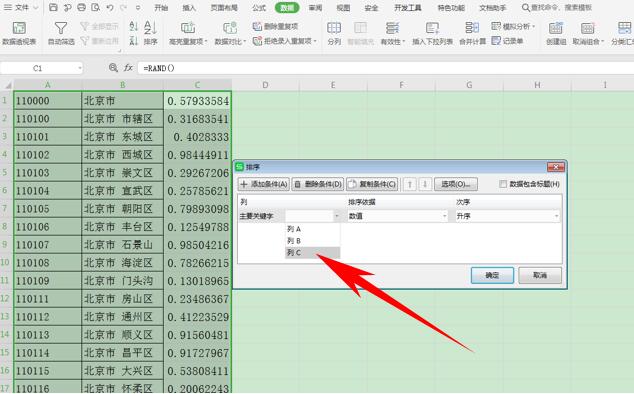The width and height of the screenshot is (634, 394).
Task: Click the save icon in quick access toolbar
Action: 53,7
